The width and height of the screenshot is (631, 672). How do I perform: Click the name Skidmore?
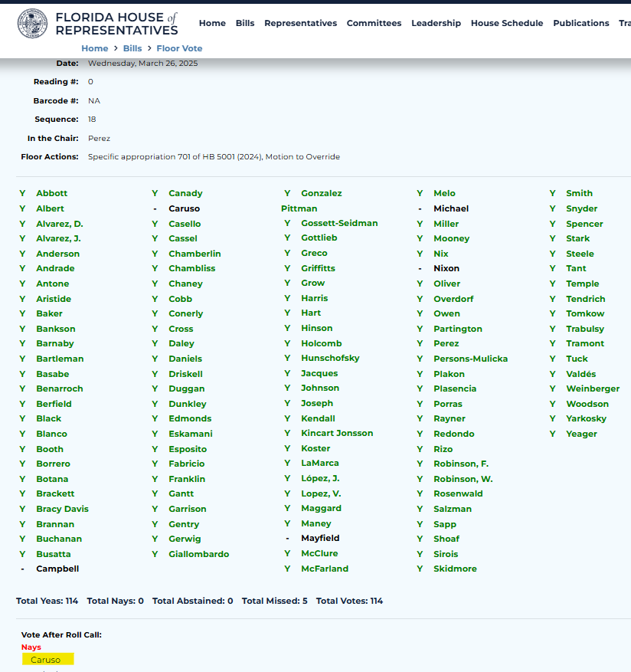coord(455,569)
